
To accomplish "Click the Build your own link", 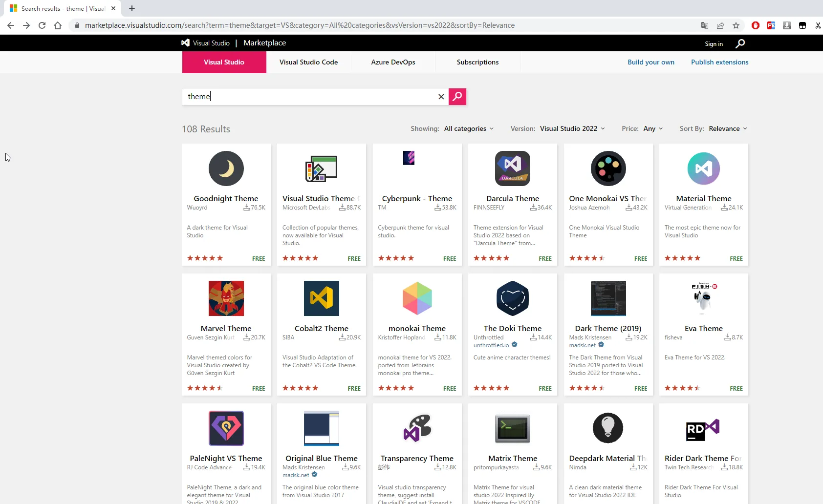I will tap(651, 62).
